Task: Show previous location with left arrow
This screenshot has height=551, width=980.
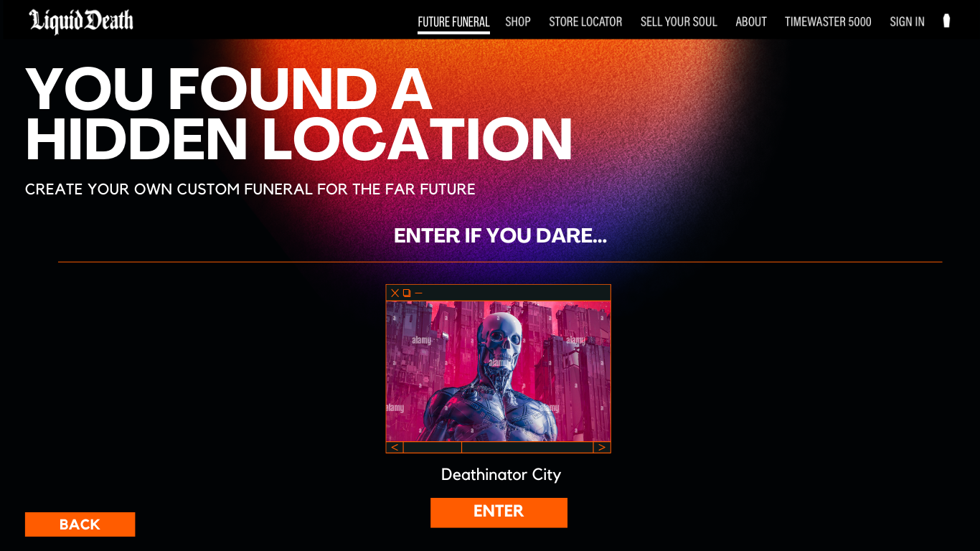Action: (x=395, y=448)
